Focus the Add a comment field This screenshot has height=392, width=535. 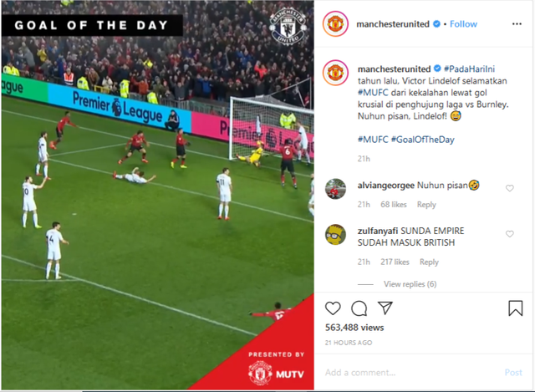[x=410, y=372]
